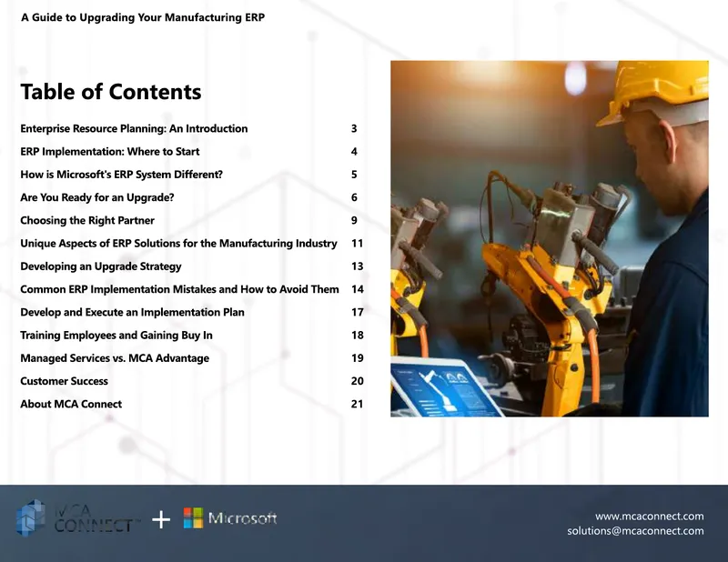The width and height of the screenshot is (728, 562).
Task: Go to 'Training Employees and Gaining Buy In'
Action: coord(116,335)
